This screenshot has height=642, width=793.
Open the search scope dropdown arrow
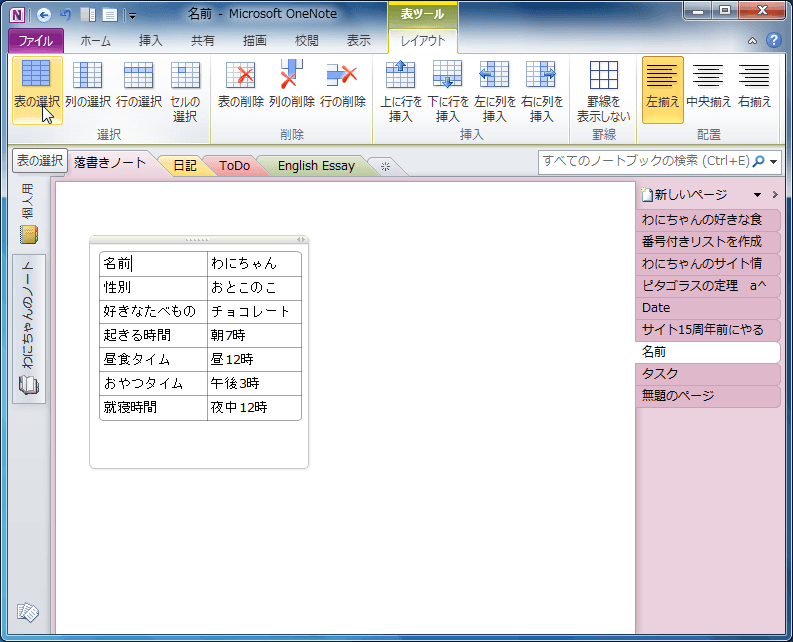click(x=773, y=162)
